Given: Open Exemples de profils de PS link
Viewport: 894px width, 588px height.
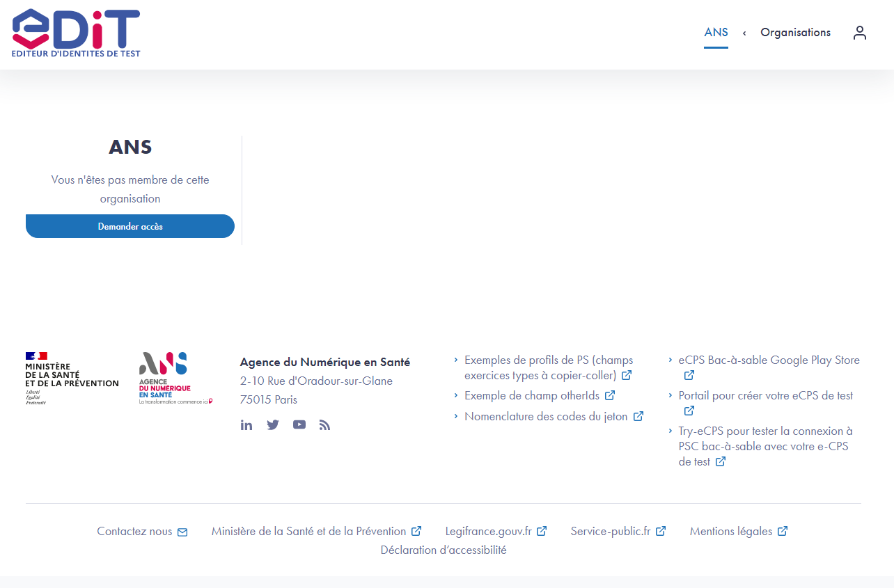Looking at the screenshot, I should [x=548, y=368].
